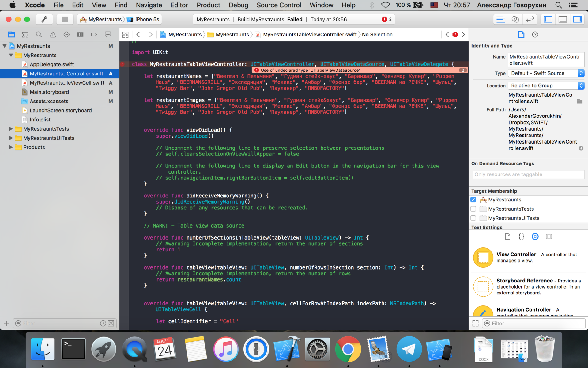Open the Report navigator speech bubble
Image resolution: width=588 pixels, height=368 pixels.
click(108, 34)
